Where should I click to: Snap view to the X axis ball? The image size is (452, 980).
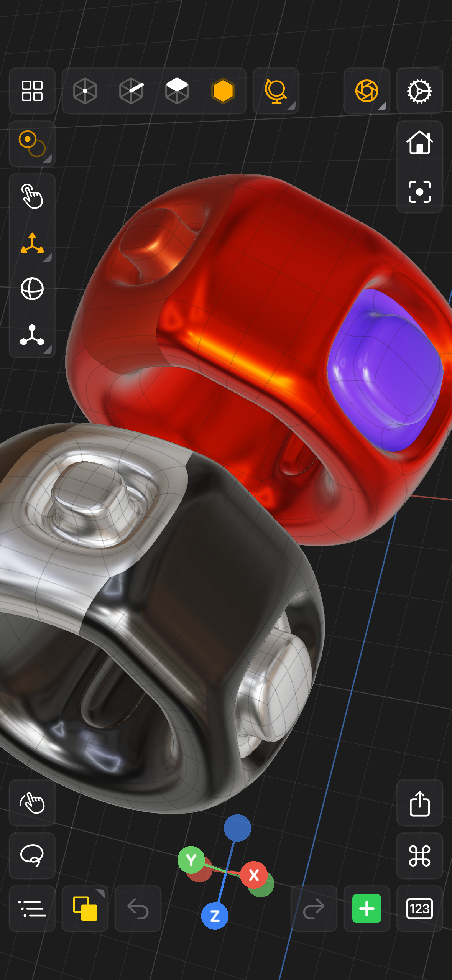pos(254,875)
